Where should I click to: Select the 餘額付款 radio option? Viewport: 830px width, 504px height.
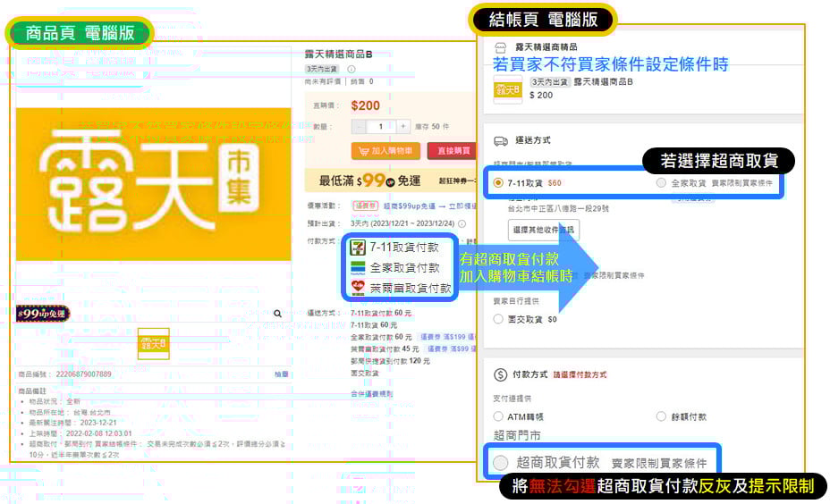662,416
